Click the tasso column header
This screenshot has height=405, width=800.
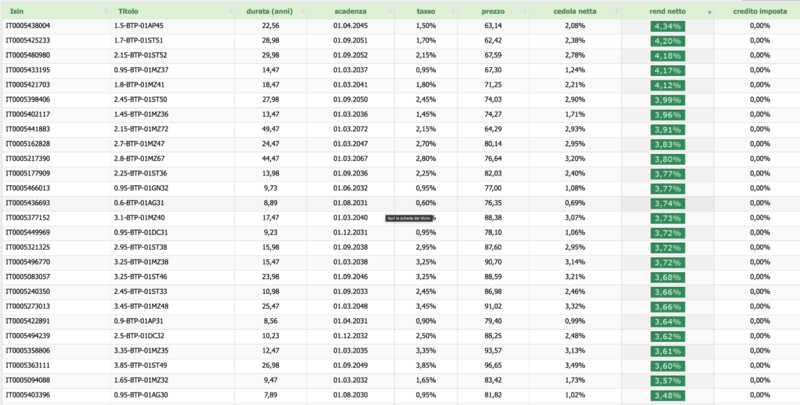pyautogui.click(x=426, y=11)
